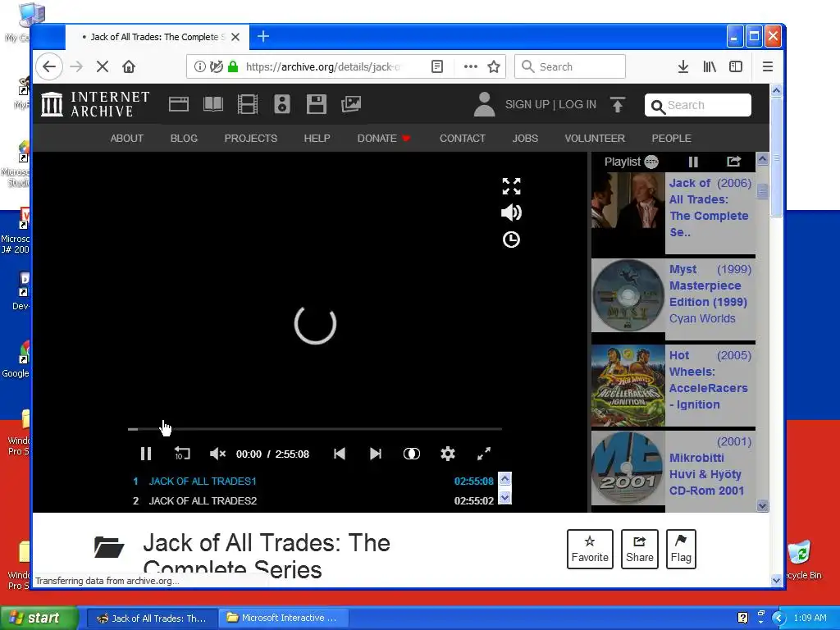Skip to the previous track
840x630 pixels.
pyautogui.click(x=340, y=454)
